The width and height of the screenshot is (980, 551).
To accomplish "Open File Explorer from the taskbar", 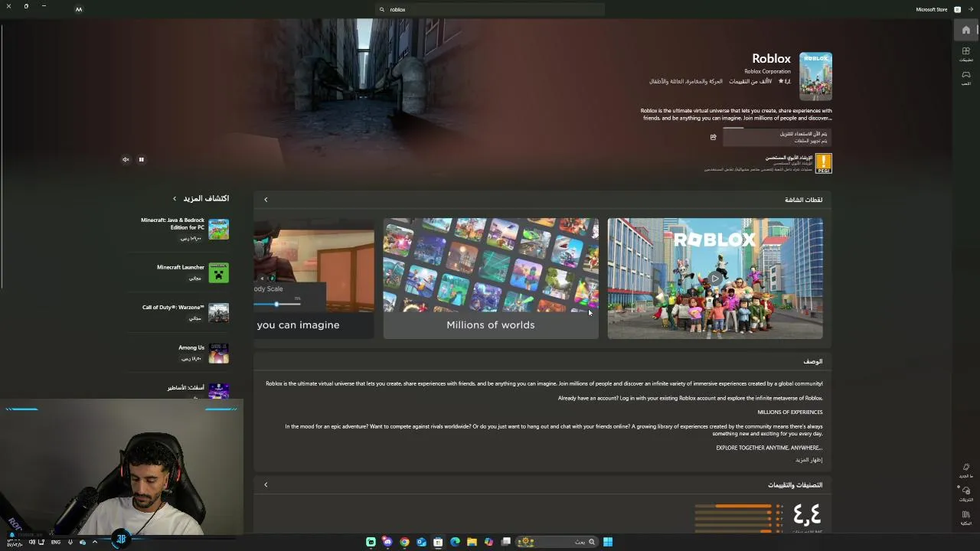I will pos(472,542).
